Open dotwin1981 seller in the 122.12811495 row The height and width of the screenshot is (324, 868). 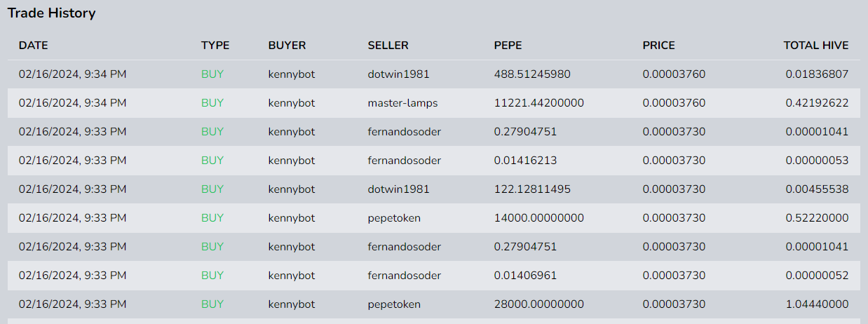pos(398,189)
